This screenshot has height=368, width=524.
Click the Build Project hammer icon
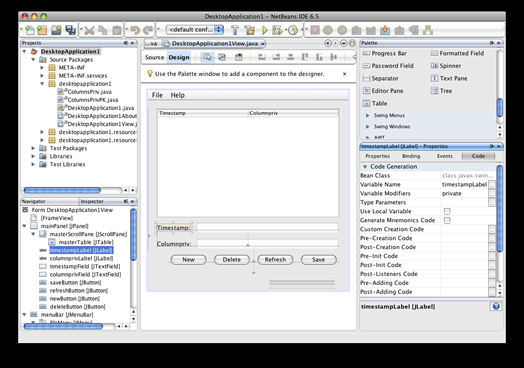[x=235, y=30]
